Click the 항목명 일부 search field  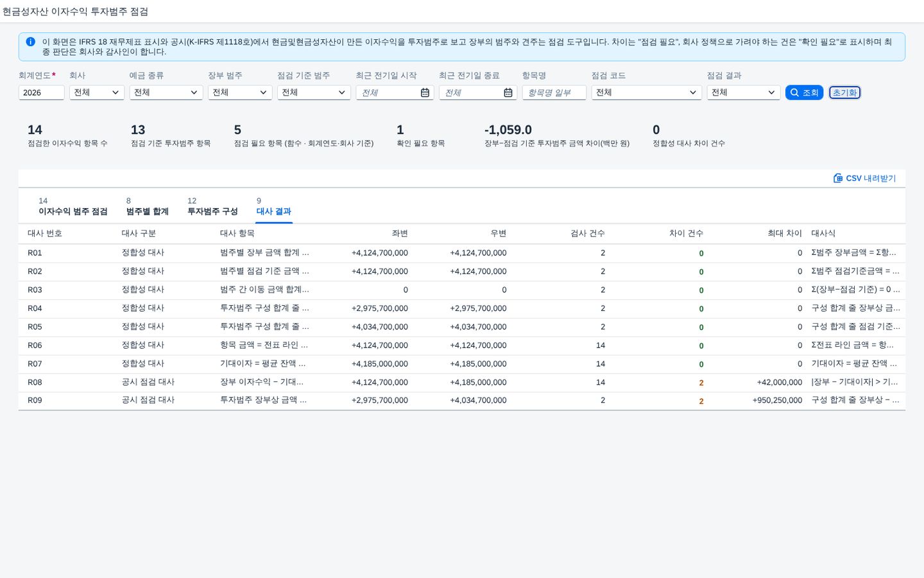point(554,92)
